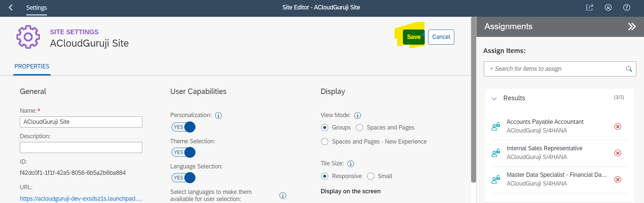
Task: Switch to the PROPERTIES tab
Action: tap(32, 66)
